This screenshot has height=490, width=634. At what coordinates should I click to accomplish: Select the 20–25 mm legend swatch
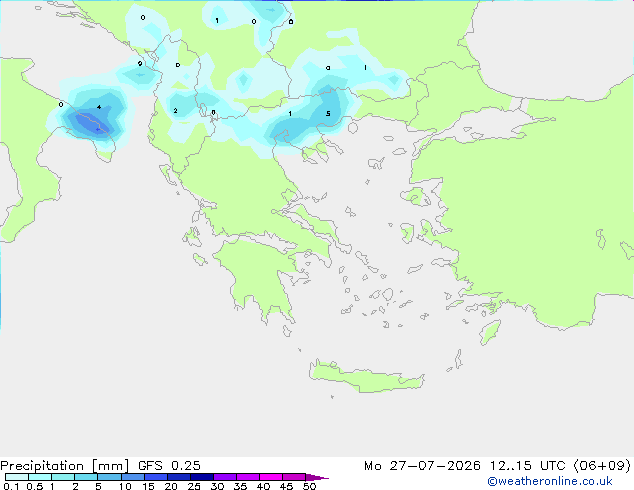click(x=179, y=477)
